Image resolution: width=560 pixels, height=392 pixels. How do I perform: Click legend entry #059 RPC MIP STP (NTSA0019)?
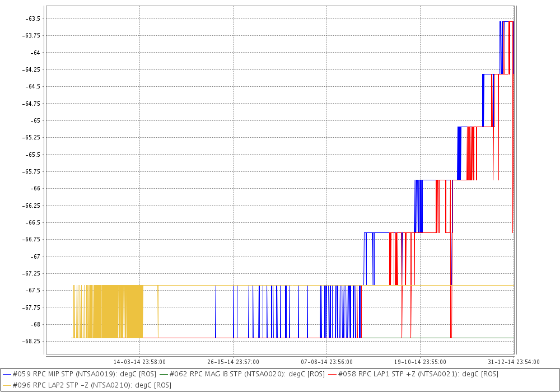tap(80, 374)
